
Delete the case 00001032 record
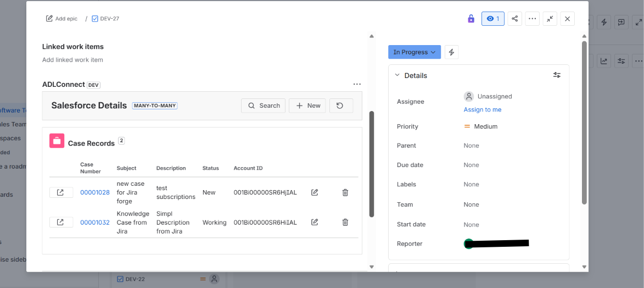[x=345, y=222]
